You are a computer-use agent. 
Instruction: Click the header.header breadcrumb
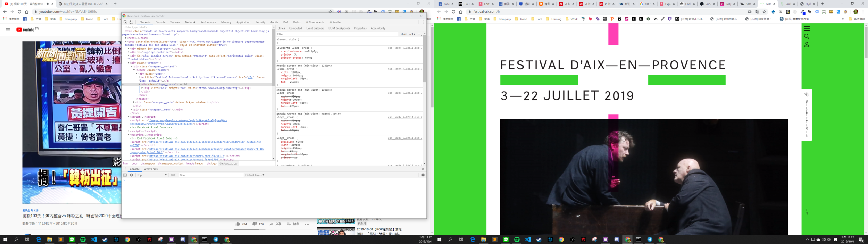[x=195, y=163]
